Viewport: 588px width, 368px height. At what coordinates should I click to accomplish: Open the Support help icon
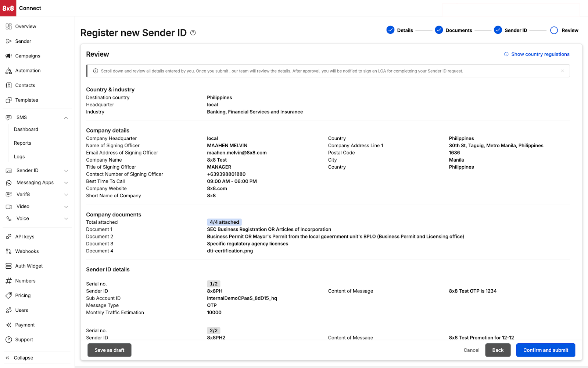[9, 340]
